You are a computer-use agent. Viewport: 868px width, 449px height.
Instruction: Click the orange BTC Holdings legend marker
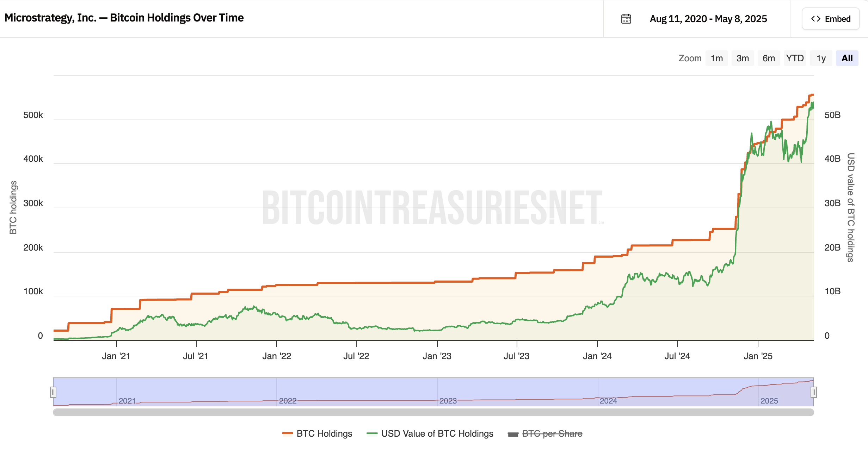point(288,434)
